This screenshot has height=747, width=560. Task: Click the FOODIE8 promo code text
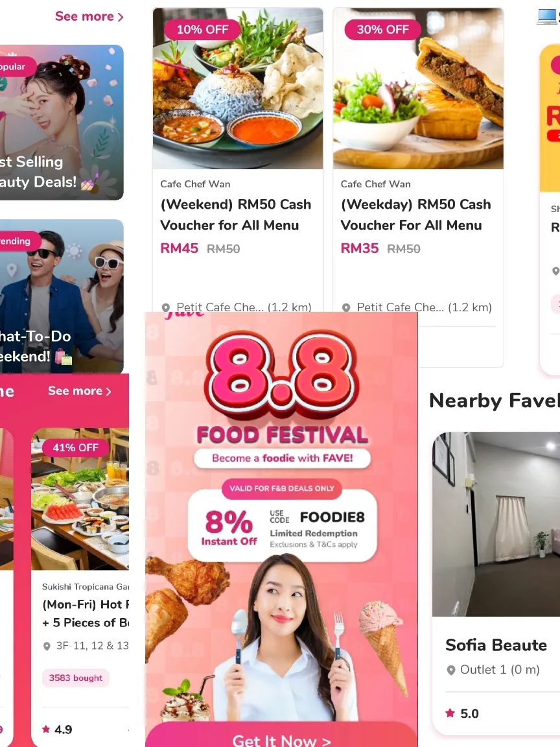tap(332, 517)
